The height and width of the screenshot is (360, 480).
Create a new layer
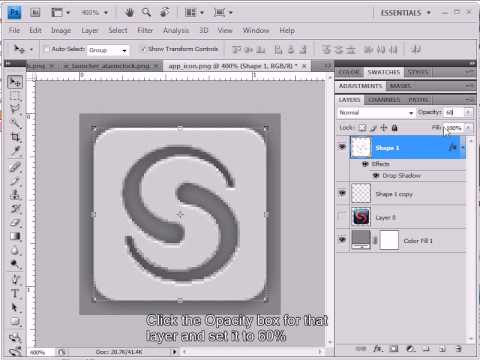442,349
